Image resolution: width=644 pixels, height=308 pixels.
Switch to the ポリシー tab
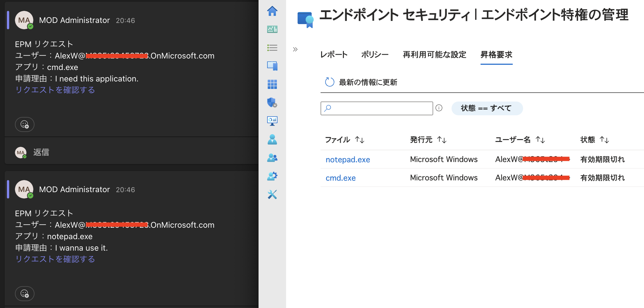coord(375,54)
